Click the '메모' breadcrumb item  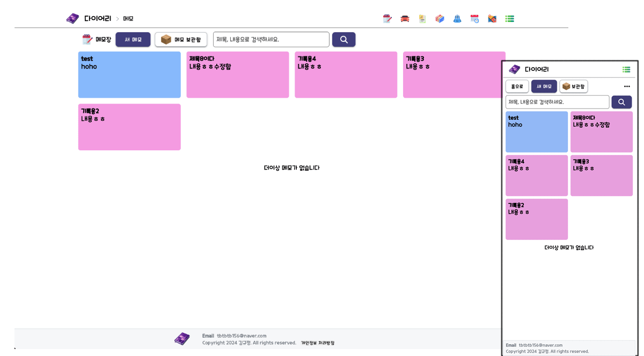(x=128, y=19)
